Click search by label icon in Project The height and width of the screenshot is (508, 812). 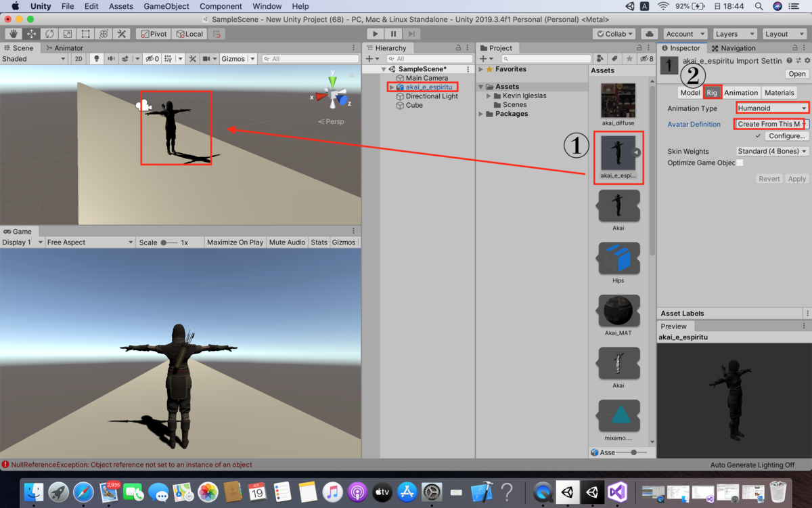point(614,59)
